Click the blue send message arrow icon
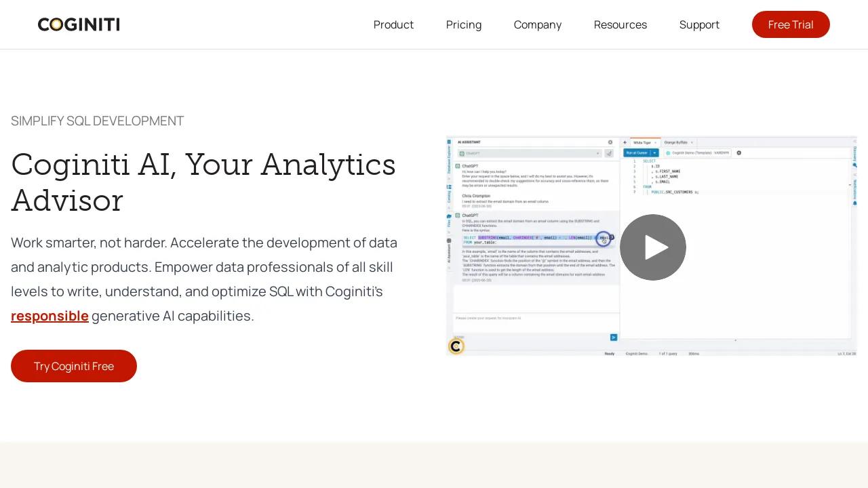 point(614,337)
